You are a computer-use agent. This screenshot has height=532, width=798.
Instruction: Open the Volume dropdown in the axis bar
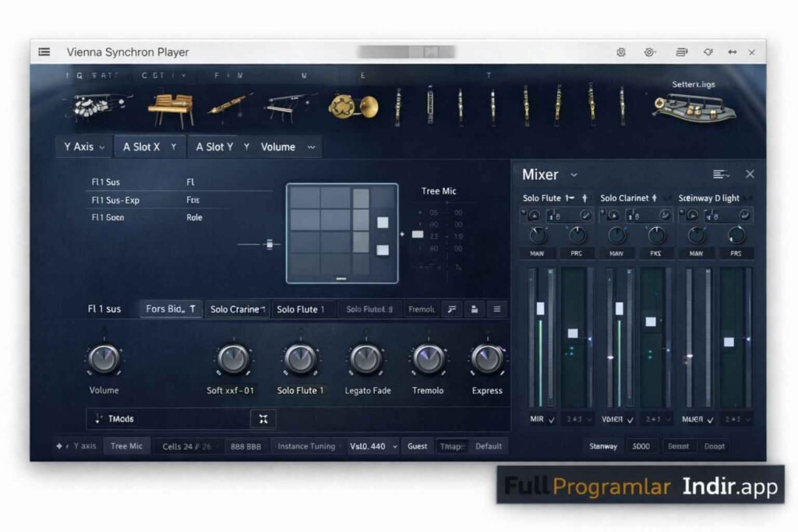(288, 147)
